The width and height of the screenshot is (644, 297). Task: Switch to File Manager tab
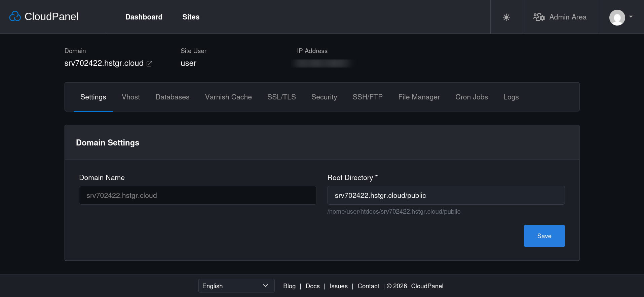[419, 97]
